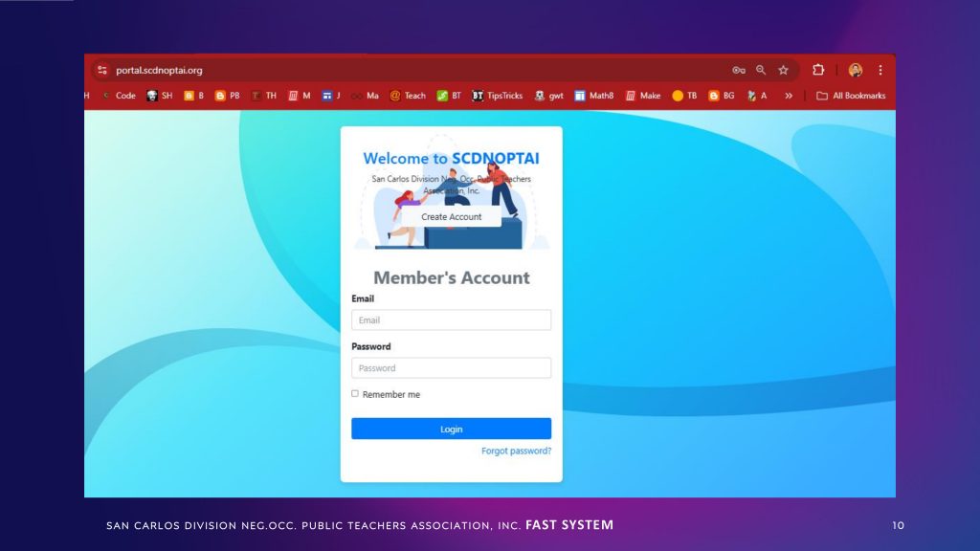Open the Chrome profile avatar

point(856,70)
